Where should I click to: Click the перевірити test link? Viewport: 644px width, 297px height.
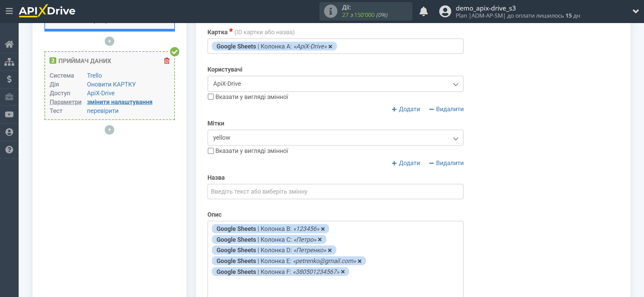pyautogui.click(x=103, y=111)
